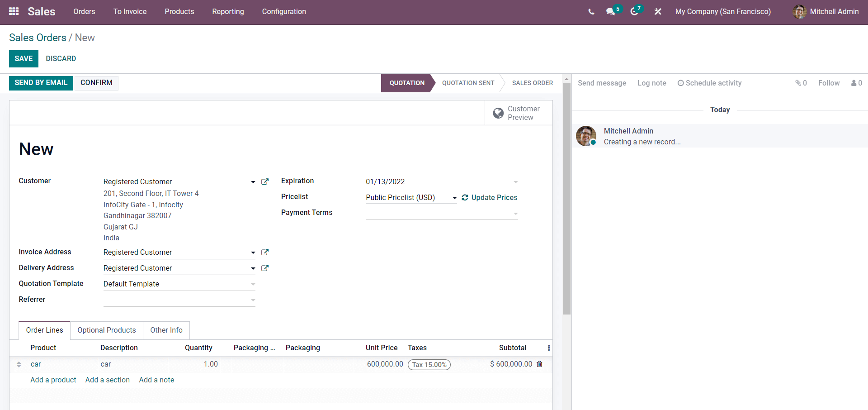The width and height of the screenshot is (868, 410).
Task: Click the Tax 15.00% tag
Action: [x=429, y=365]
